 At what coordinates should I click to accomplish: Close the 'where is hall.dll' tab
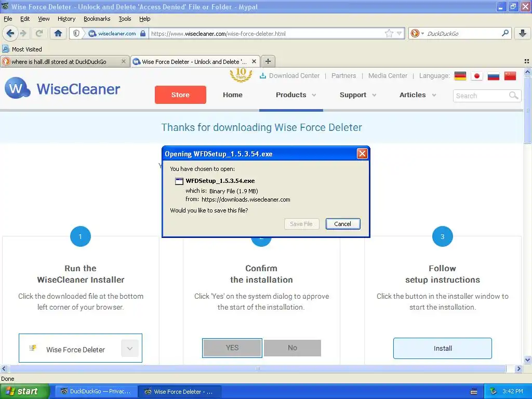tap(124, 61)
